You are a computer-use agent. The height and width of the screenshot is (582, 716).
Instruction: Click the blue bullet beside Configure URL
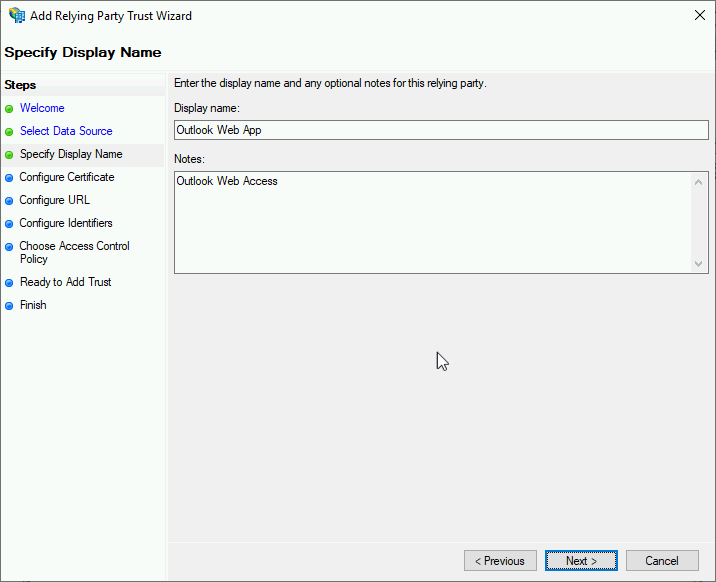[x=9, y=201]
